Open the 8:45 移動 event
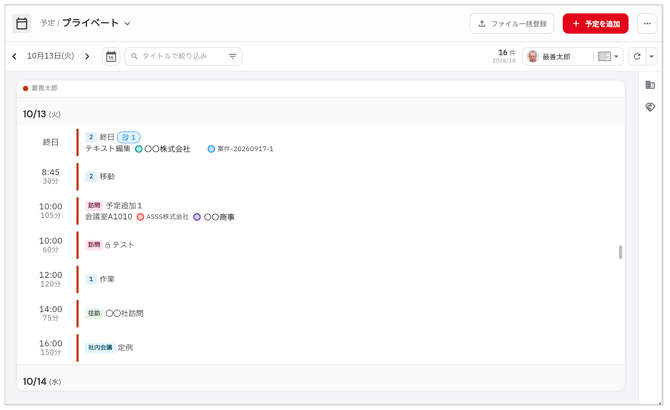The image size is (670, 410). click(107, 176)
